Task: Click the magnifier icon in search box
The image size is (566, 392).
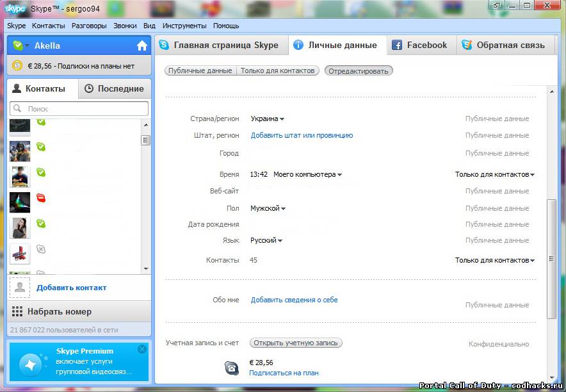Action: [x=17, y=108]
